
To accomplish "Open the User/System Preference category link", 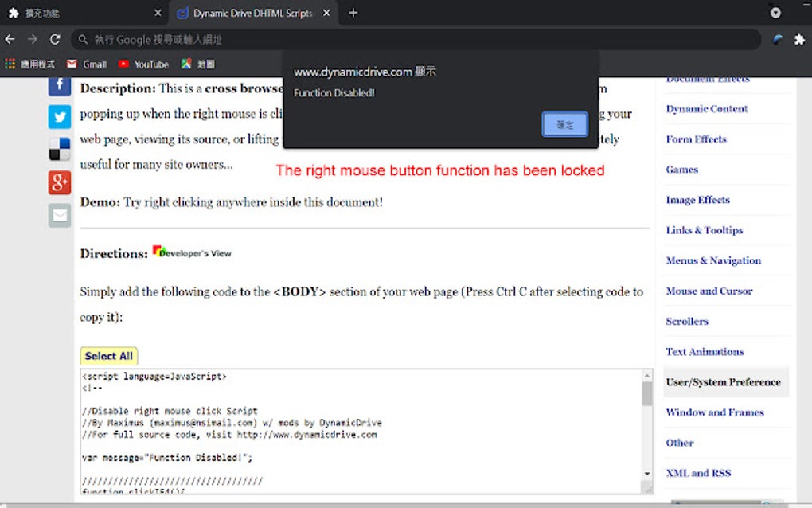I will [724, 382].
